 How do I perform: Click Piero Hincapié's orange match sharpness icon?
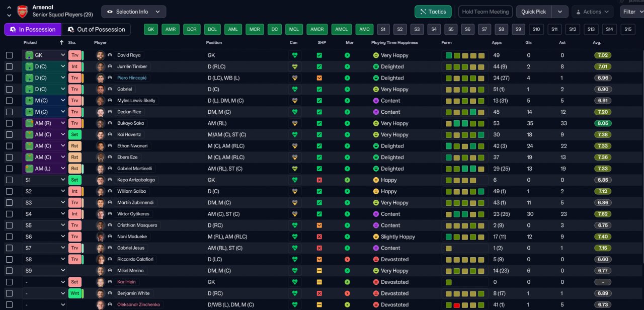point(319,78)
